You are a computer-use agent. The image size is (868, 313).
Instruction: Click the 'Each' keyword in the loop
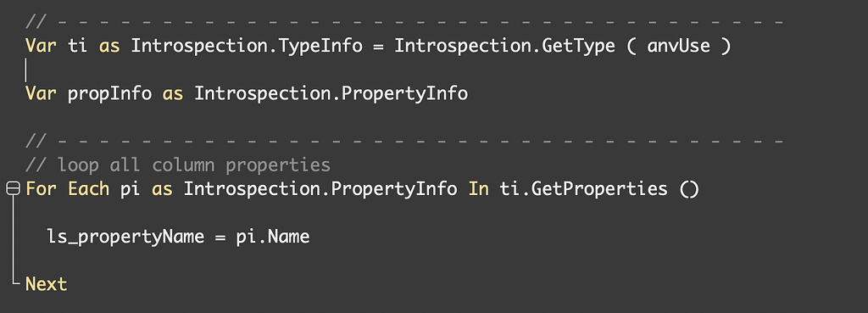(88, 189)
